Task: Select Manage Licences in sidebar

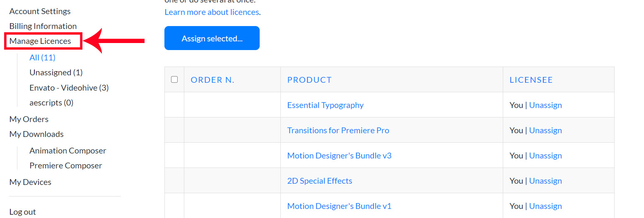Action: [40, 41]
